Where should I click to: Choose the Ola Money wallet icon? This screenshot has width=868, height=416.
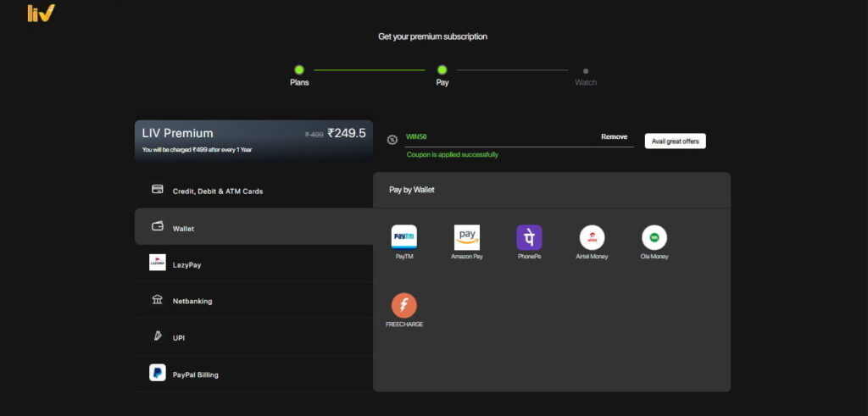[x=654, y=237]
